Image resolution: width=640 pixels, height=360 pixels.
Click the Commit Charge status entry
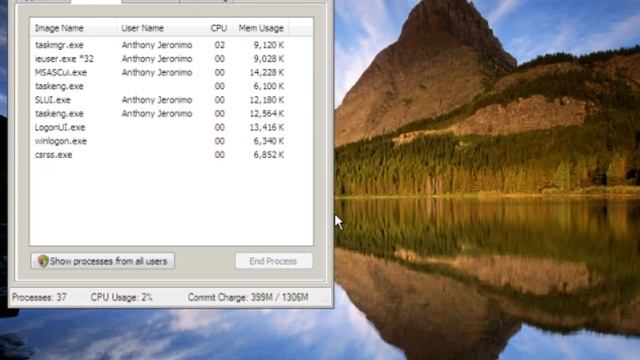(x=248, y=297)
